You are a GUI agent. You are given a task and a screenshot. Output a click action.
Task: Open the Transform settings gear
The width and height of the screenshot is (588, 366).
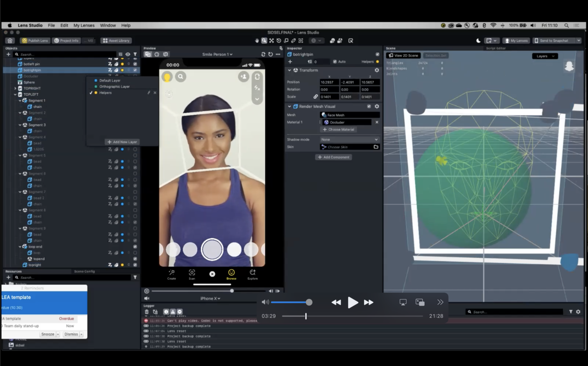pos(377,70)
